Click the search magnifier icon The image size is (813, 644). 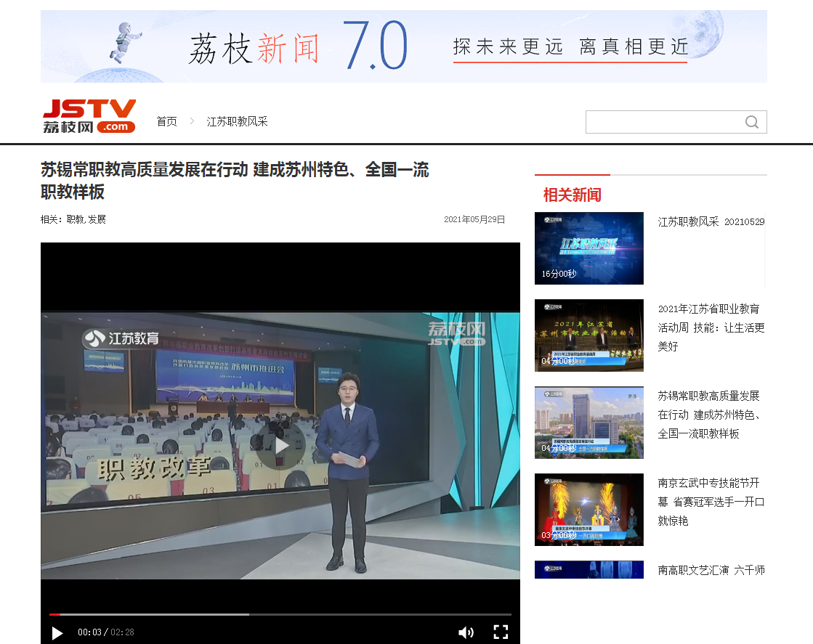coord(751,122)
